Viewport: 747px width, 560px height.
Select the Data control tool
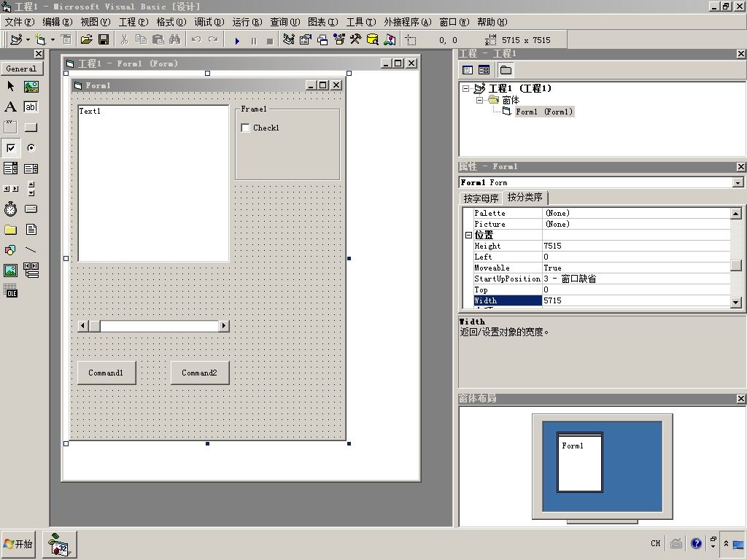(31, 271)
